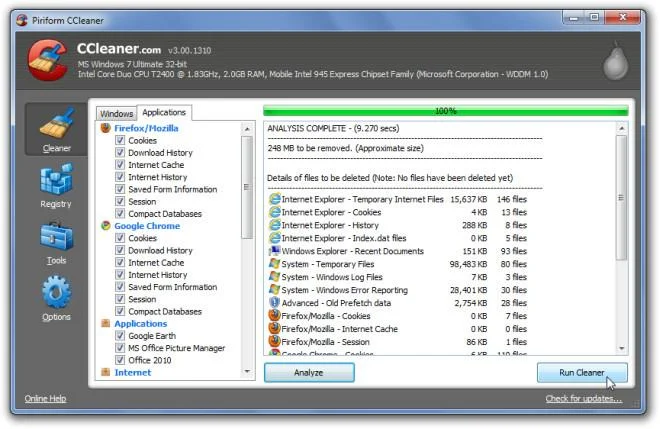Image resolution: width=660 pixels, height=429 pixels.
Task: Select the Applications tab
Action: (164, 112)
